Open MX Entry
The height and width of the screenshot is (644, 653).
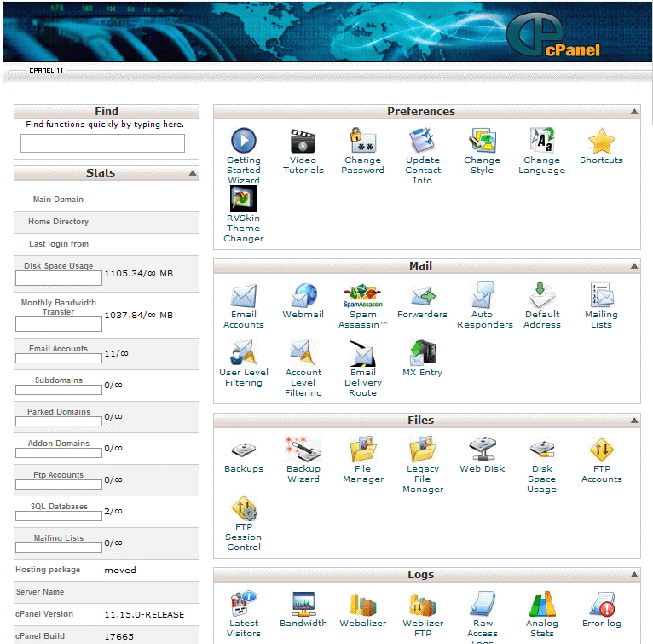(422, 358)
